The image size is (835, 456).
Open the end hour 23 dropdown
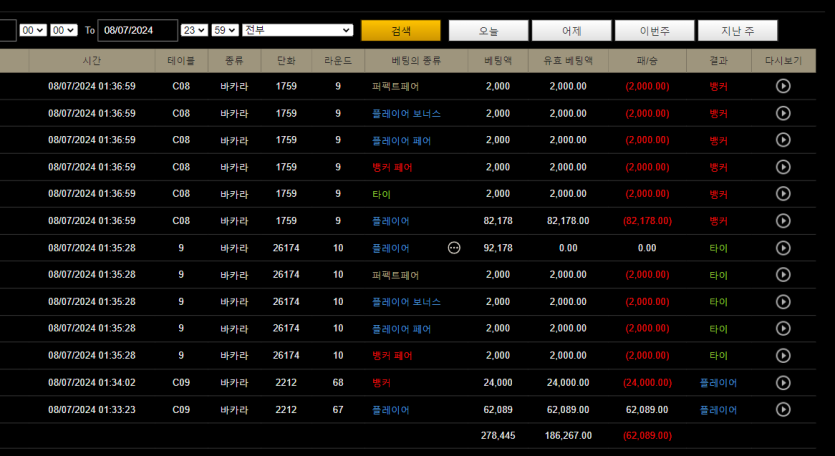[x=194, y=30]
